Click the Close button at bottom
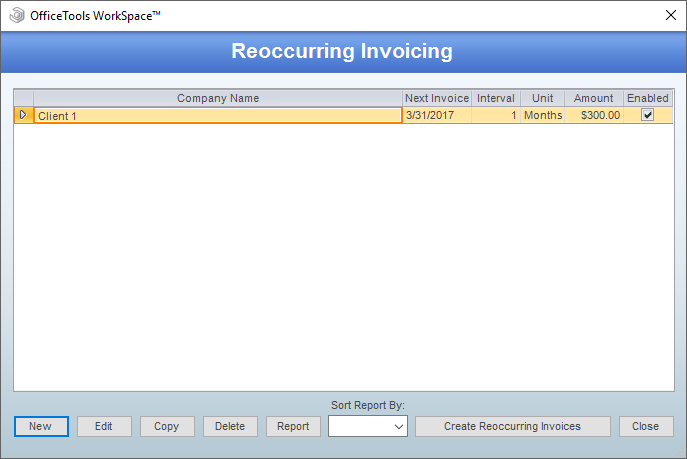The height and width of the screenshot is (459, 687). click(646, 426)
